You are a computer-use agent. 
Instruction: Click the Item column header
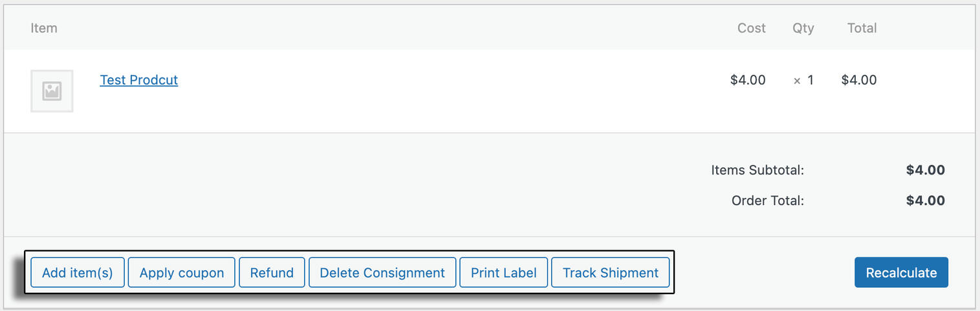44,28
